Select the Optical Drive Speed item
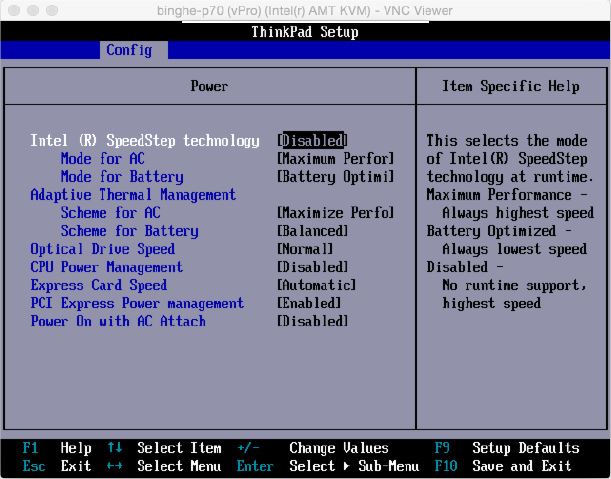Viewport: 611px width, 479px height. click(102, 249)
